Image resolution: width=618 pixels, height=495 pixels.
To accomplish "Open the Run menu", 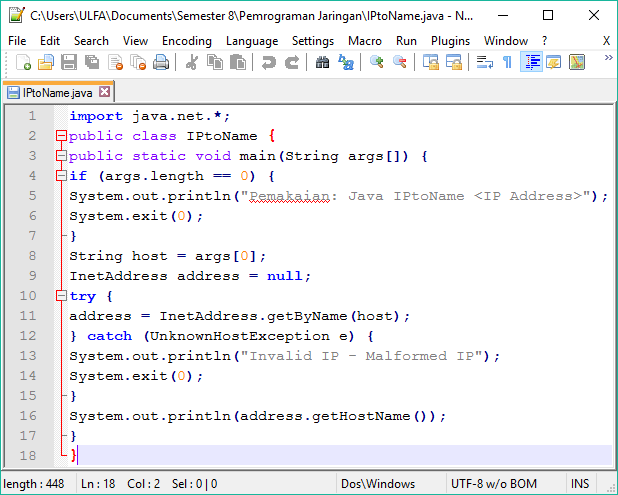I will (406, 41).
